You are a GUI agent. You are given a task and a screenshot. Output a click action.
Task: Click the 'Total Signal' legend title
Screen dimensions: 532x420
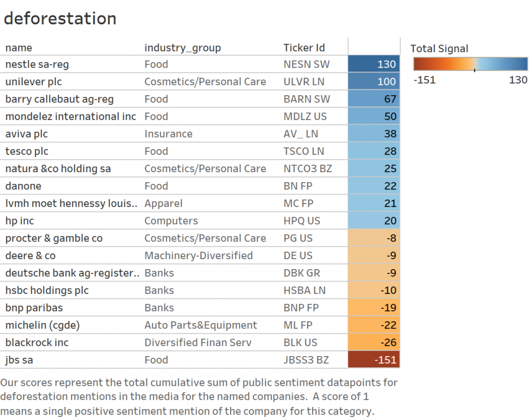point(439,49)
